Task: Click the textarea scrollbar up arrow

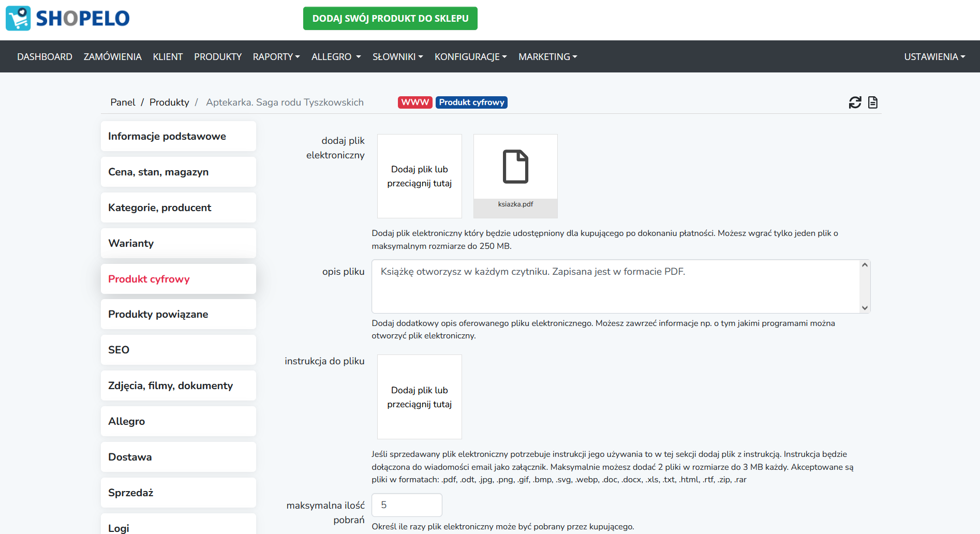Action: pyautogui.click(x=865, y=265)
